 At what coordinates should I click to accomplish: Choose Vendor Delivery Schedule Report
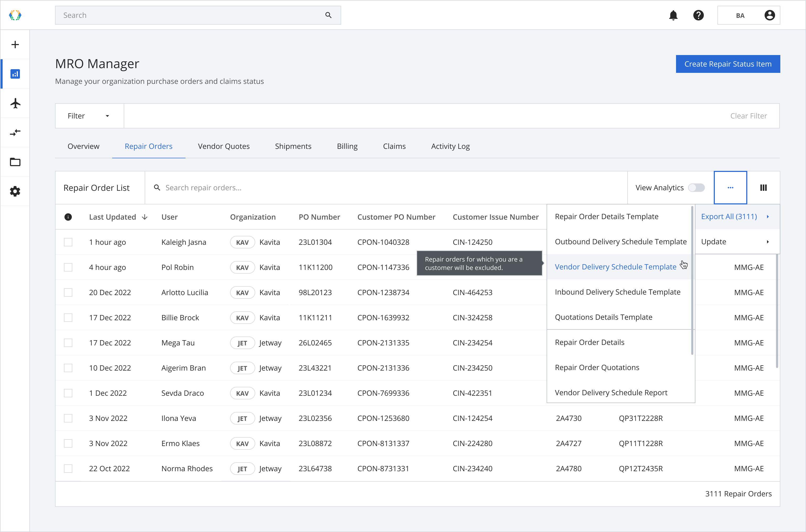[619, 393]
